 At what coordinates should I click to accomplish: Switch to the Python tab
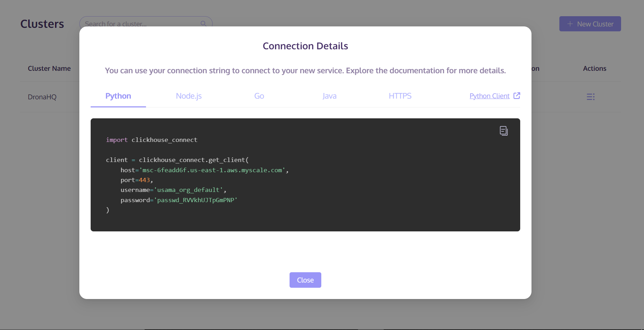118,96
